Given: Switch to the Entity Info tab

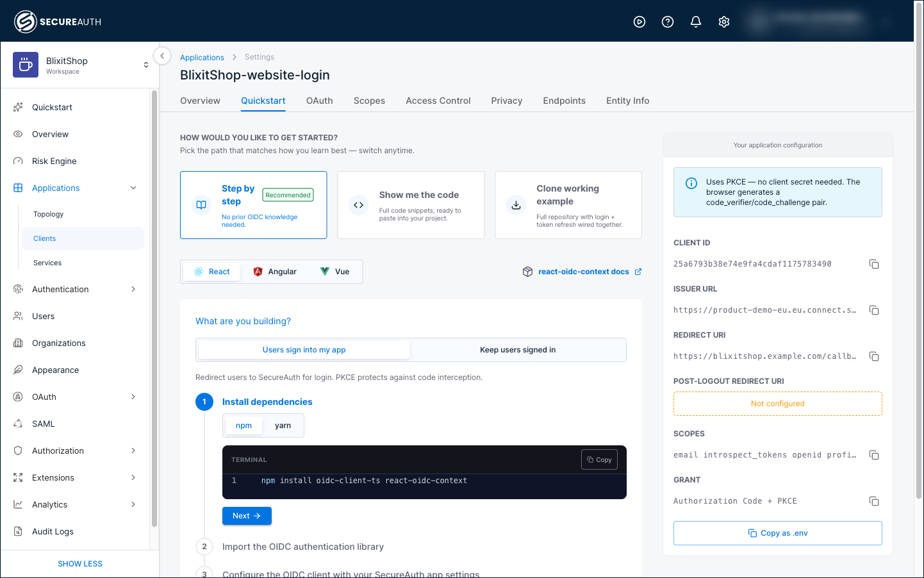Looking at the screenshot, I should [628, 101].
